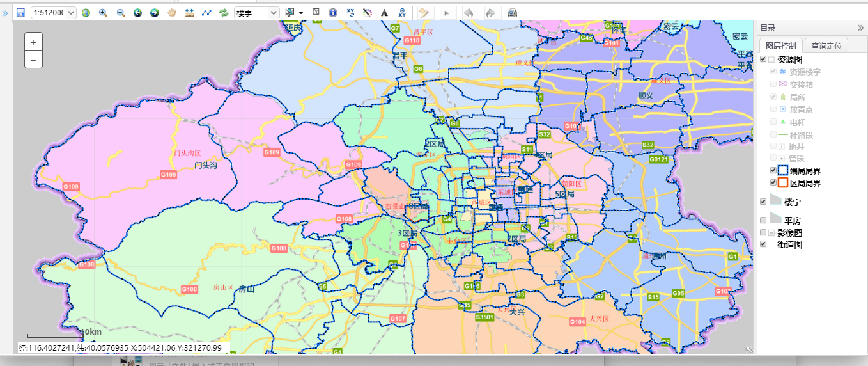
Task: Select the zoom in magnifier tool
Action: (103, 13)
